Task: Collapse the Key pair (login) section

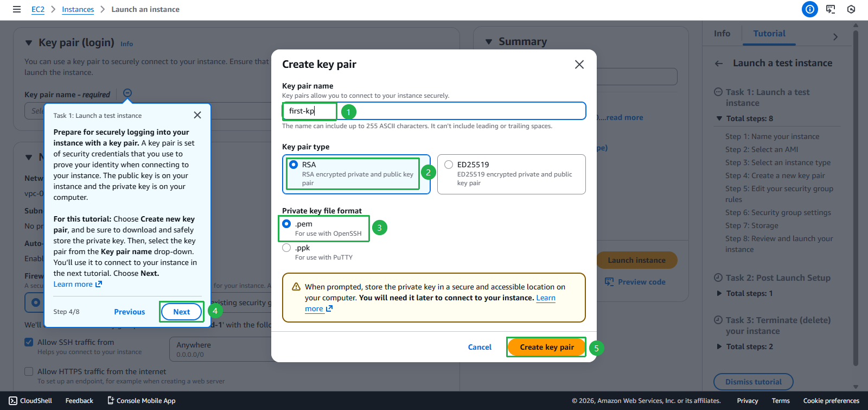Action: (x=29, y=43)
